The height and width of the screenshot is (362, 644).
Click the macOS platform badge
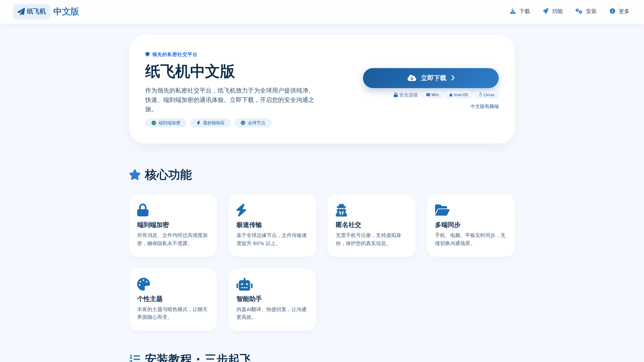pos(459,95)
